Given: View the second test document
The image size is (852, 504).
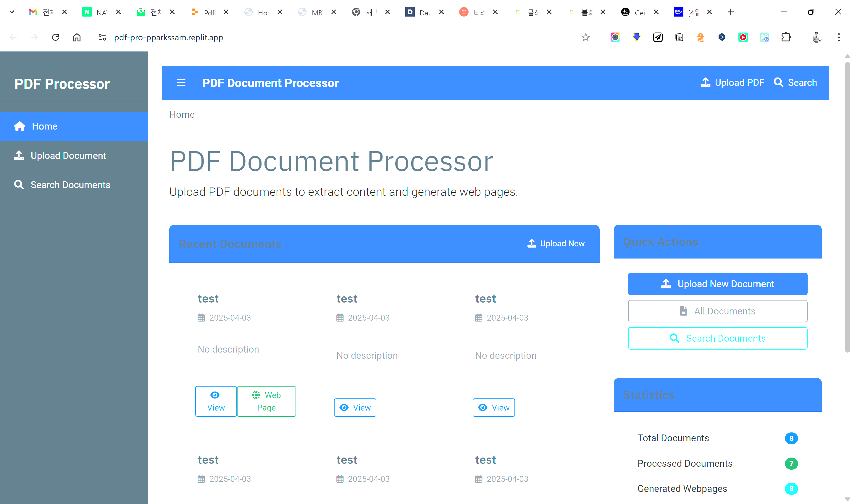Looking at the screenshot, I should click(x=355, y=408).
